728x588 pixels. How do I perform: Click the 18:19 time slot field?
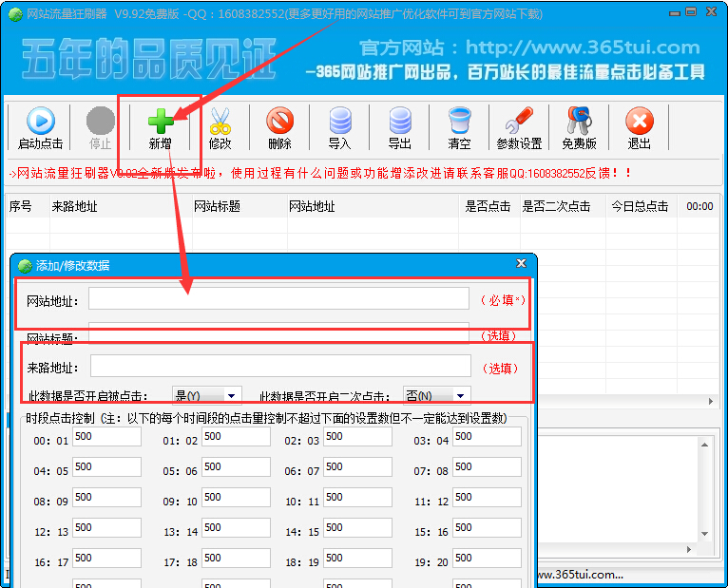click(x=357, y=559)
